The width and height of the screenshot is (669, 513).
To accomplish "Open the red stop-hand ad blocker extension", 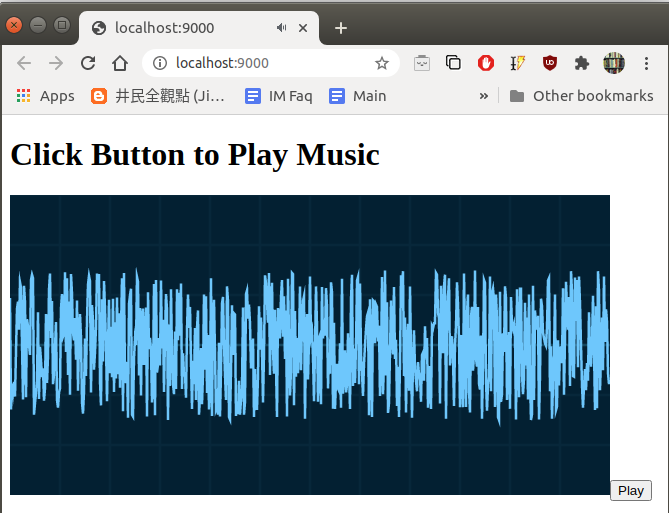I will [486, 63].
